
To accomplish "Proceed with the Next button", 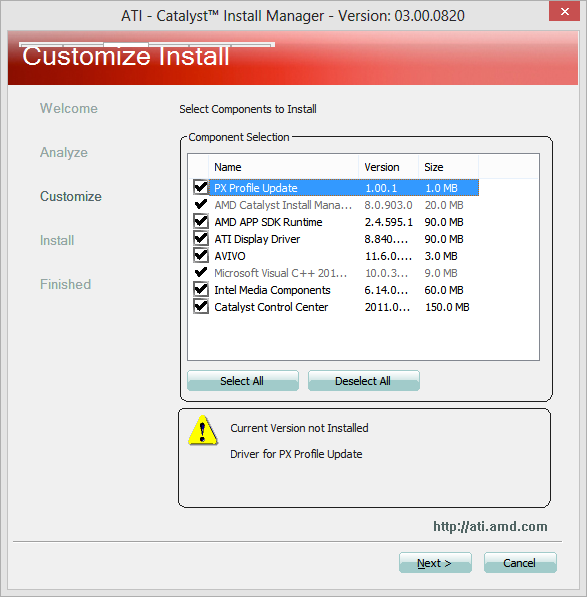I will 435,563.
